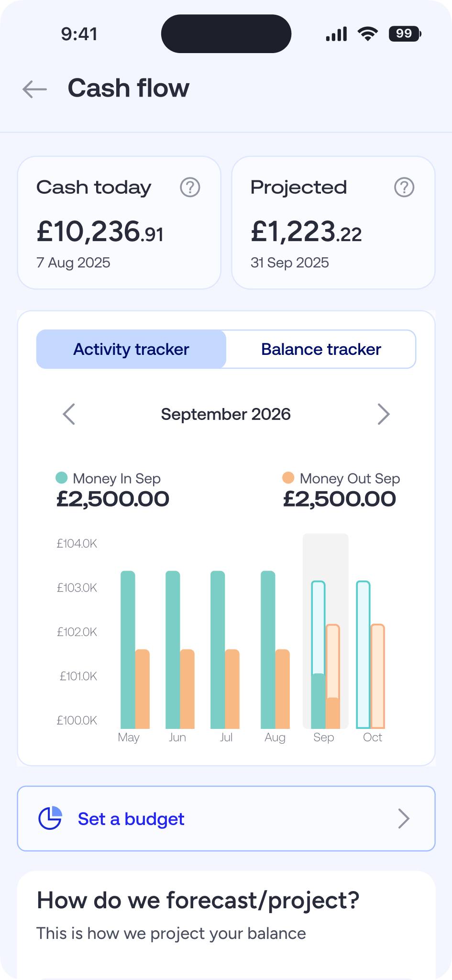
Task: Go to next month chevron
Action: click(x=383, y=414)
